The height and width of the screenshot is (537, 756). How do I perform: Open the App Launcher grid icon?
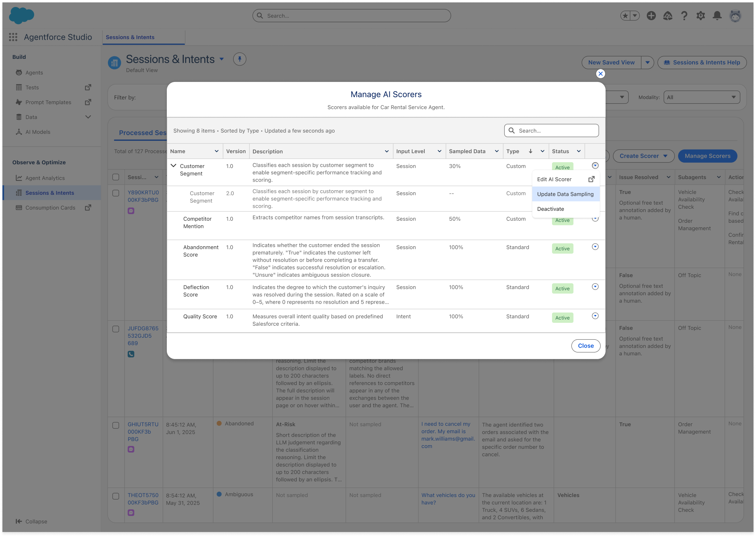(x=13, y=37)
